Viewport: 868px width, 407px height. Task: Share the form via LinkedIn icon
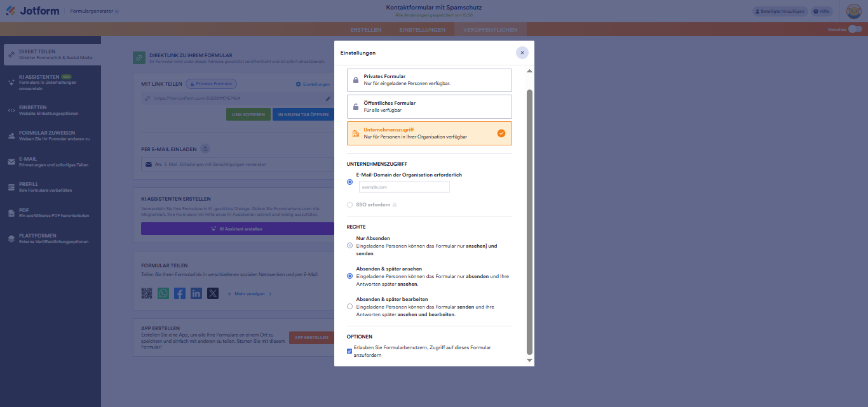pos(196,293)
